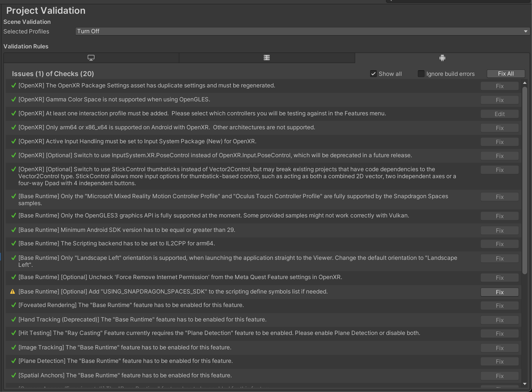
Task: Click green checkmark beside Foveated Rendering rule
Action: click(14, 305)
